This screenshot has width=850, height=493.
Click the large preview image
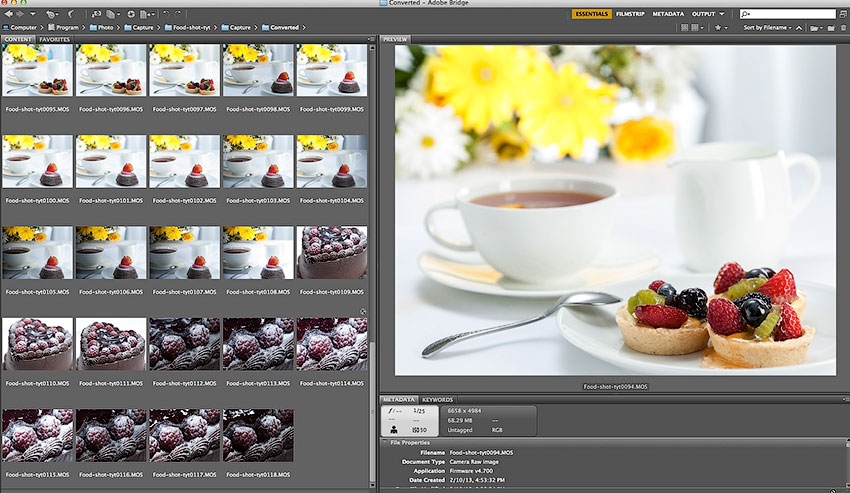[615, 210]
